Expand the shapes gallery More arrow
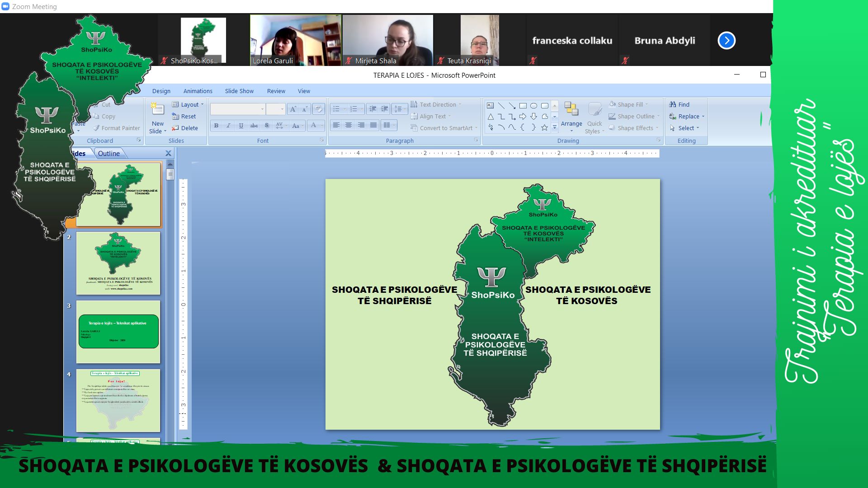868x488 pixels. coord(555,127)
